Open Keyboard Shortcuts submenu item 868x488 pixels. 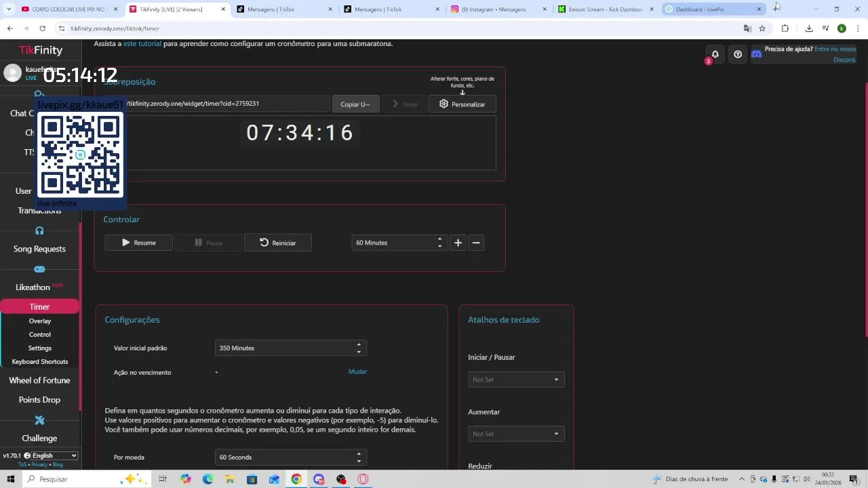40,361
